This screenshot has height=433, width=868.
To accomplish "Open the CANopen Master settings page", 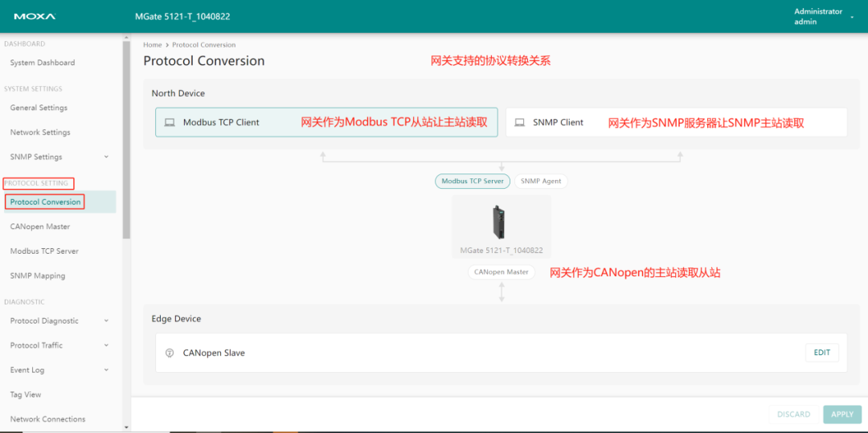I will pyautogui.click(x=40, y=227).
